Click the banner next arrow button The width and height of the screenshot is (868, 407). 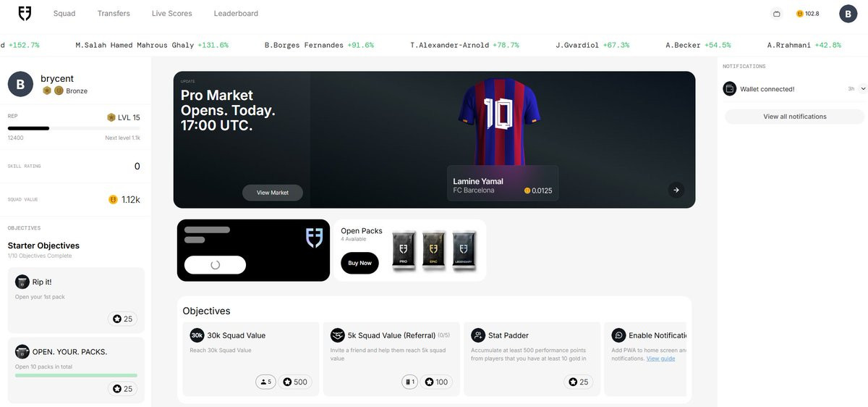[676, 190]
